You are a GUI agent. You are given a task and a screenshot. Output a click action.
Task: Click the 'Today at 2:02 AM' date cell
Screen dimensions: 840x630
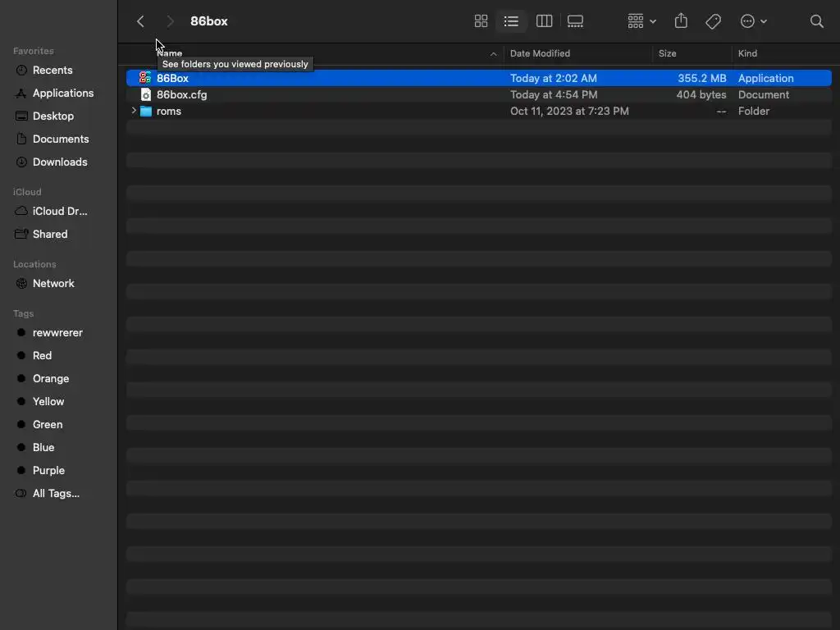pyautogui.click(x=554, y=79)
